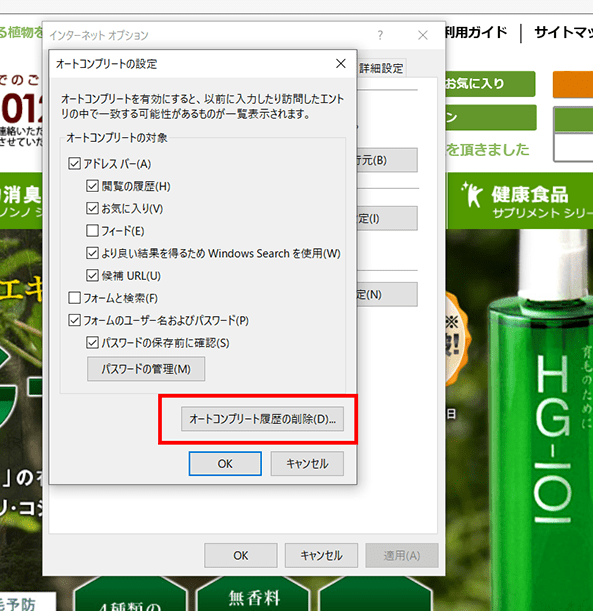593x611 pixels.
Task: Click キャンセル in the AutoComplete dialog
Action: [307, 464]
